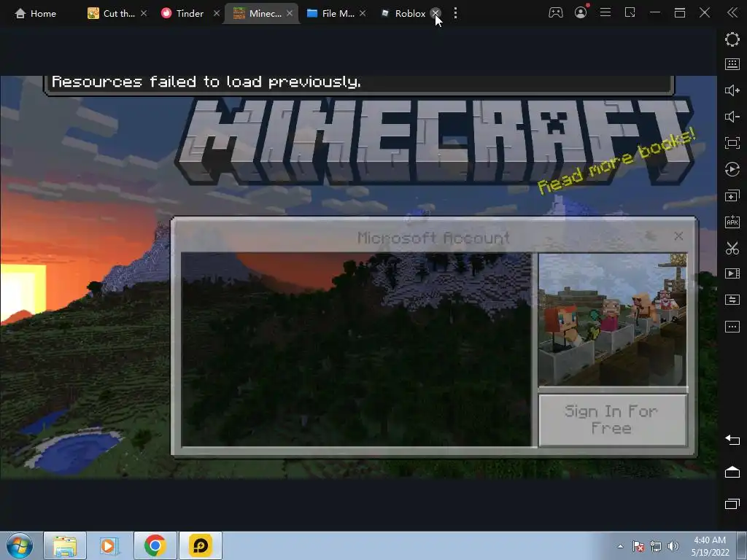
Task: Select the Minecraft tab
Action: [258, 13]
